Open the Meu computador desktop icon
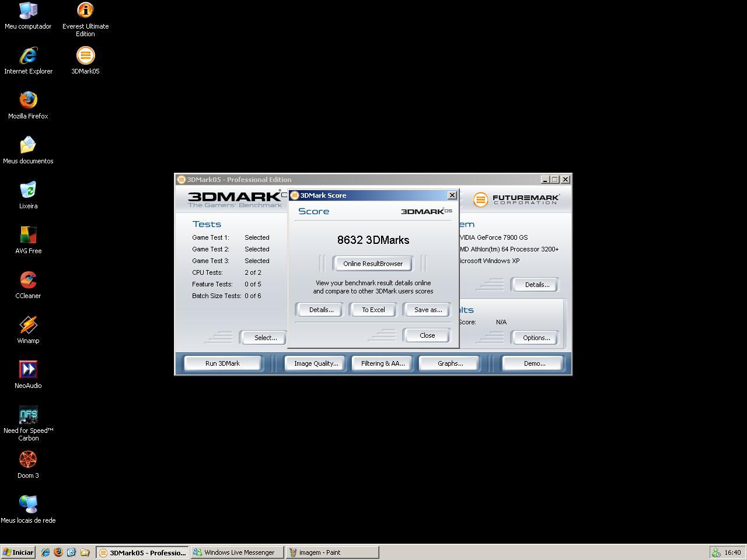The height and width of the screenshot is (560, 747). pos(28,16)
